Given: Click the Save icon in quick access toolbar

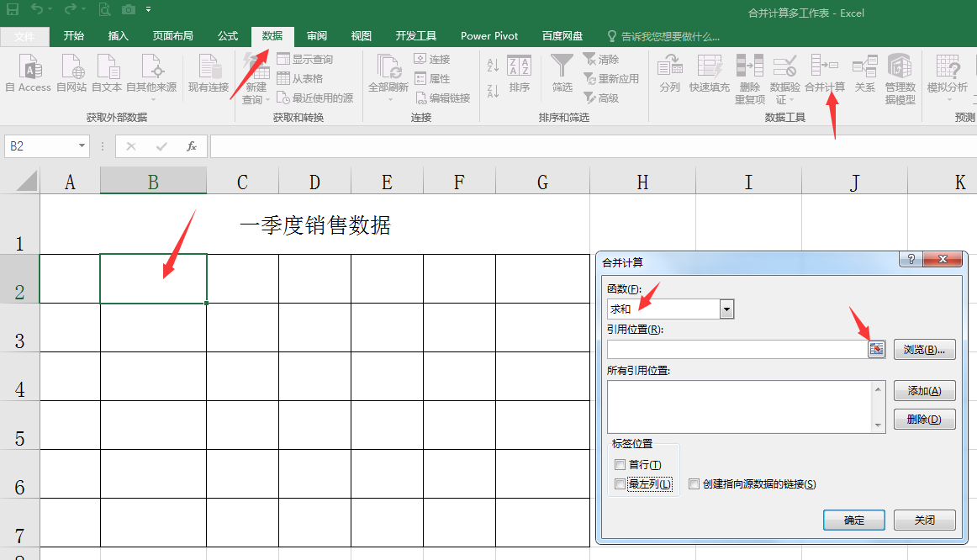Looking at the screenshot, I should [13, 9].
